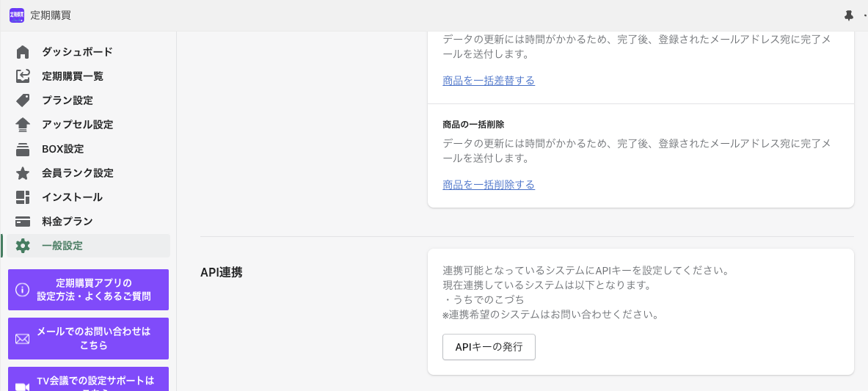Go to 定期購買一覧 in sidebar
The width and height of the screenshot is (868, 391).
(x=73, y=76)
